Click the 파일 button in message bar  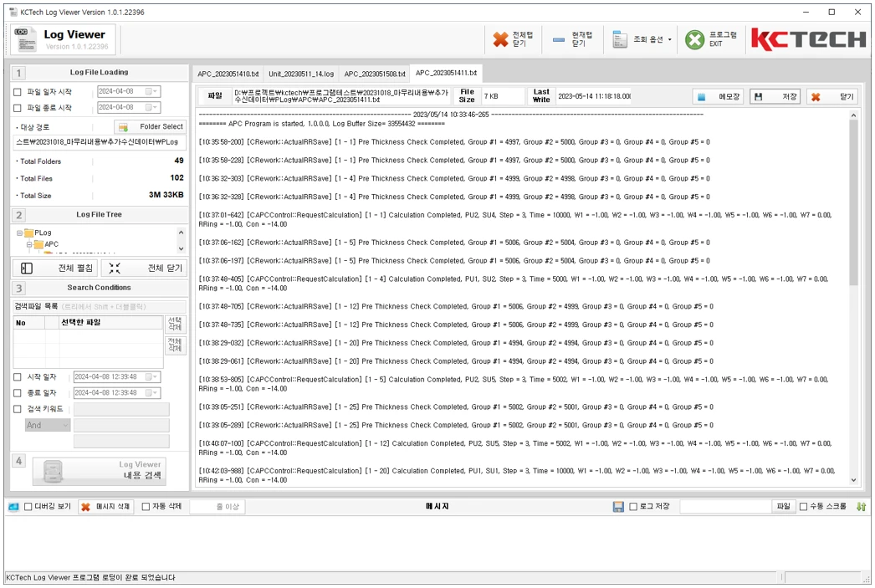pyautogui.click(x=784, y=507)
